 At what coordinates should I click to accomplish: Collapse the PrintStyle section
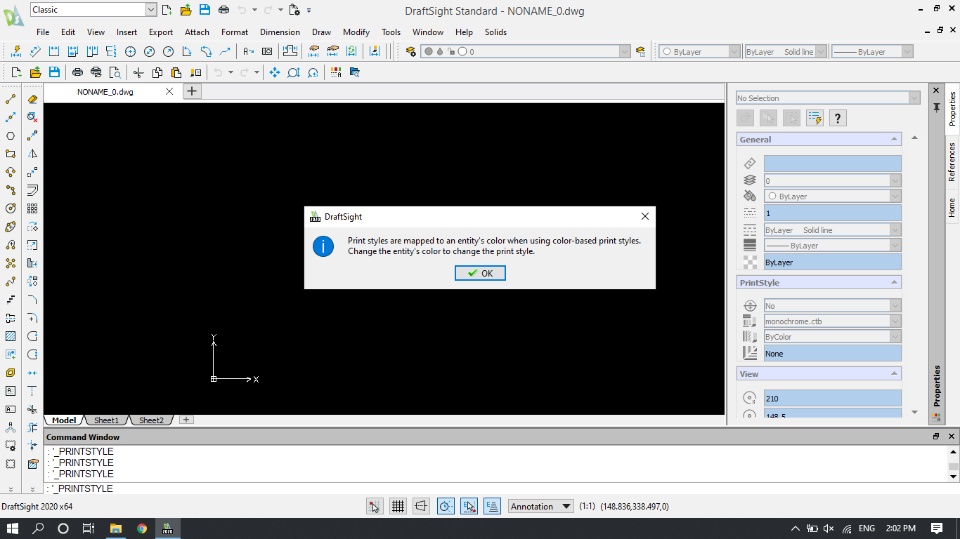(x=894, y=282)
